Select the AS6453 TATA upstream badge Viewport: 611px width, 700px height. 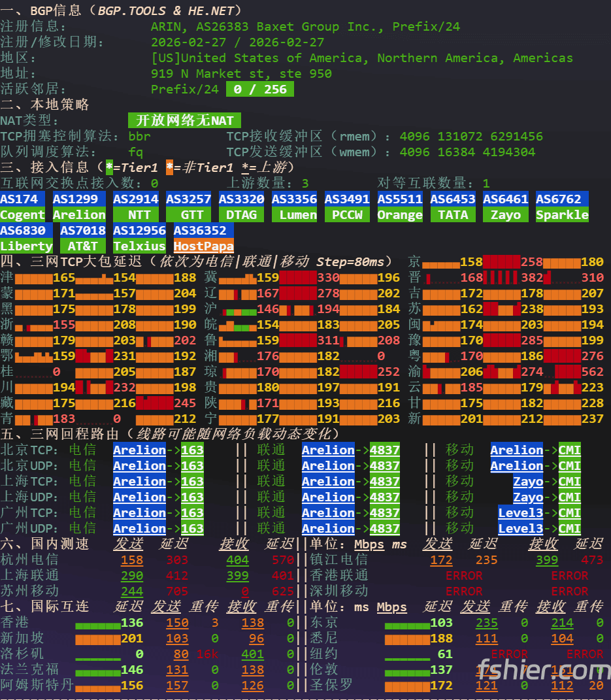[x=453, y=207]
